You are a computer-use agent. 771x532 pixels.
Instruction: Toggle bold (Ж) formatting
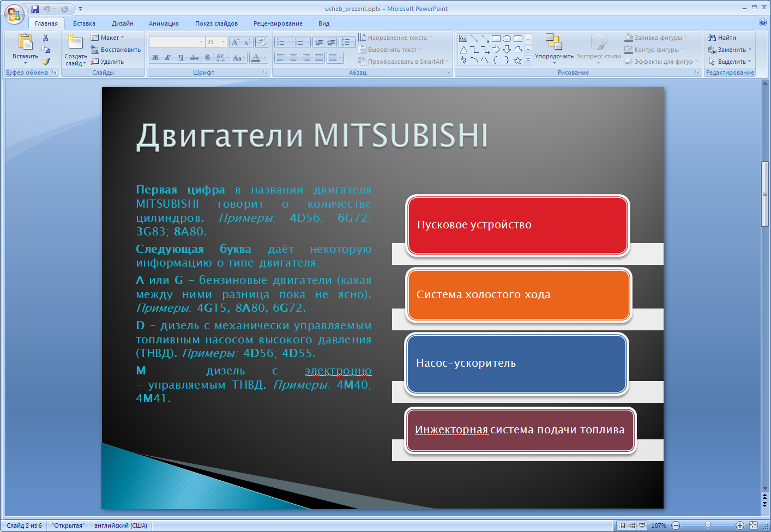155,57
